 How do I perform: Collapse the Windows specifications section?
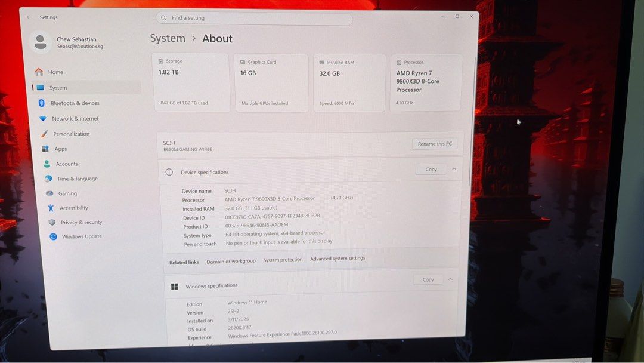(x=451, y=279)
